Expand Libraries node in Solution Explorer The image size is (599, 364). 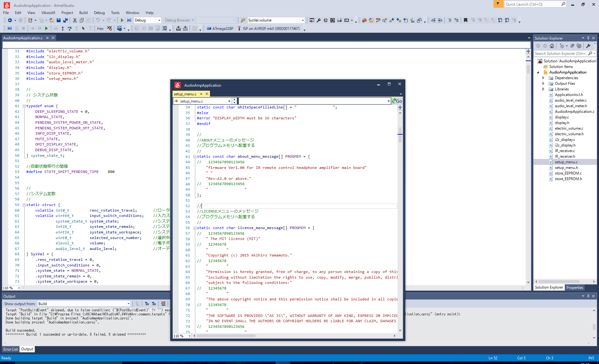[543, 89]
